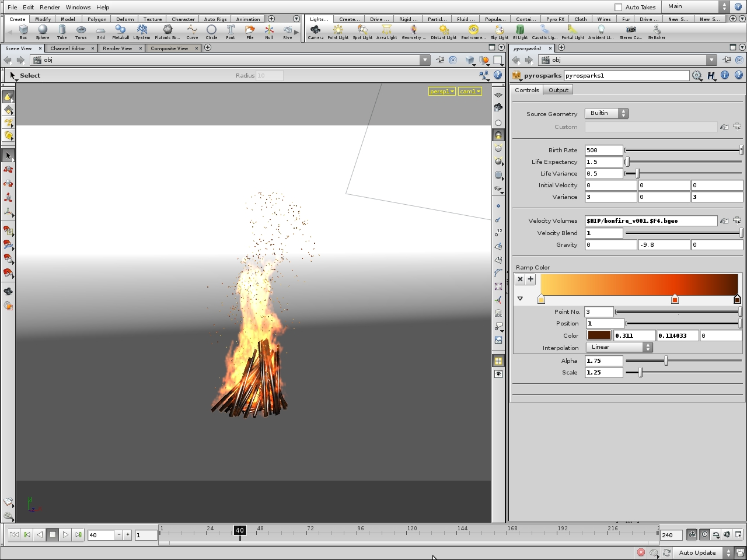The image size is (747, 560).
Task: Toggle the highlighted lighting mode in the viewport toolbar
Action: click(498, 135)
